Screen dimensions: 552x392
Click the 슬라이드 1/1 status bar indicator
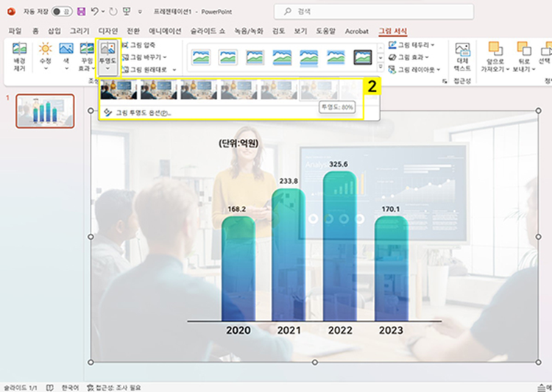[x=21, y=388]
